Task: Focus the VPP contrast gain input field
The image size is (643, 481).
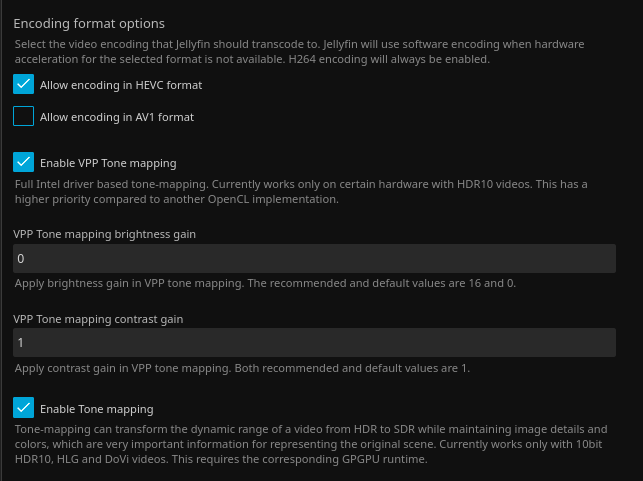Action: point(314,343)
